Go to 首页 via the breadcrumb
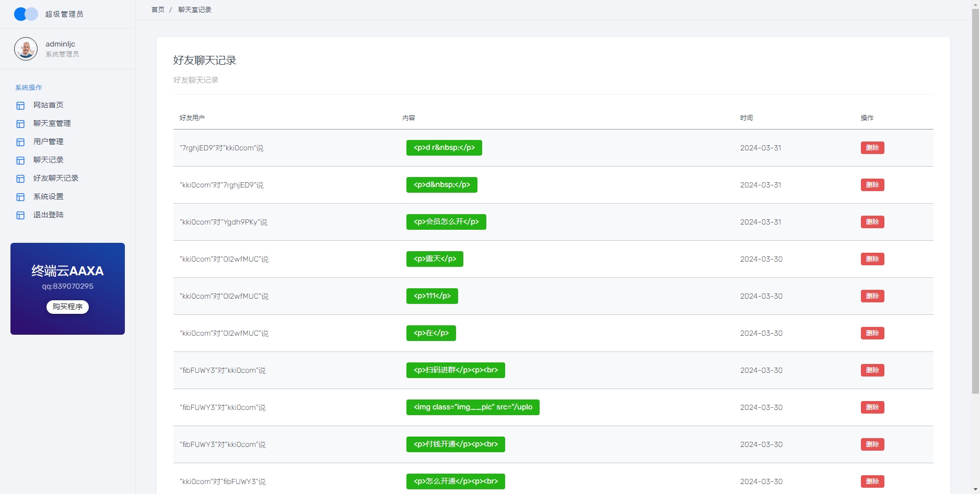This screenshot has height=494, width=980. pyautogui.click(x=158, y=10)
